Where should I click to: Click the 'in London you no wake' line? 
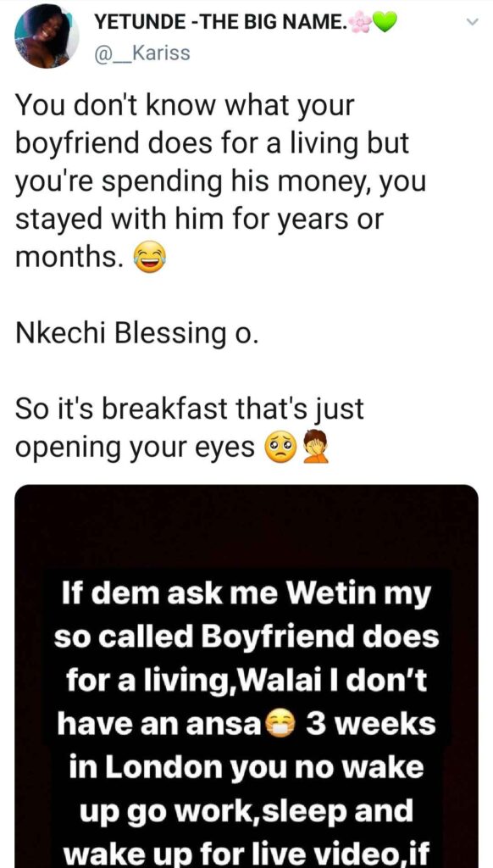pyautogui.click(x=246, y=768)
